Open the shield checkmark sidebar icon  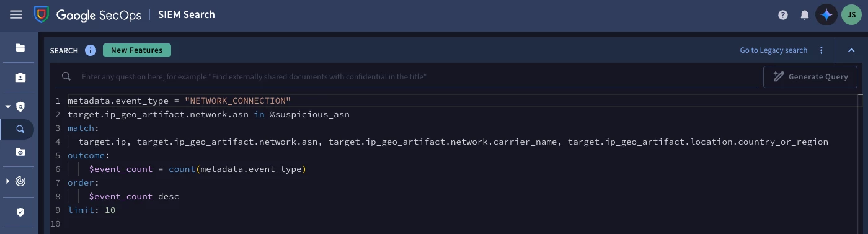(20, 212)
